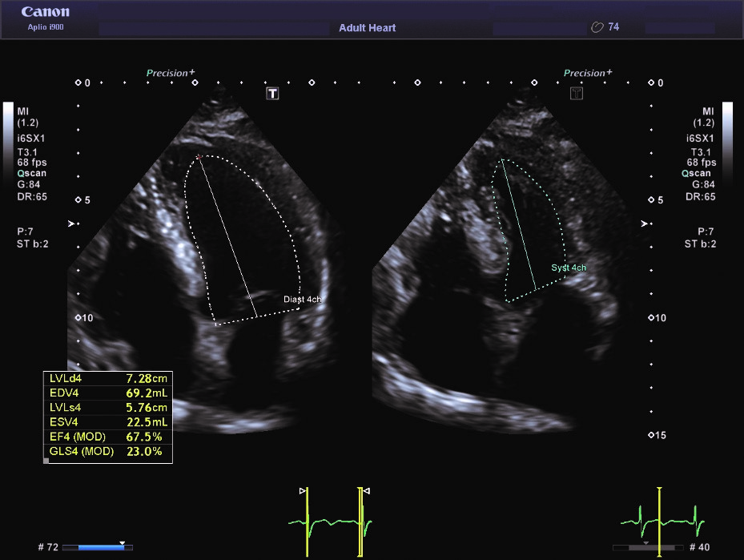Click the right panel Precision+ label
The height and width of the screenshot is (560, 744).
(x=588, y=73)
